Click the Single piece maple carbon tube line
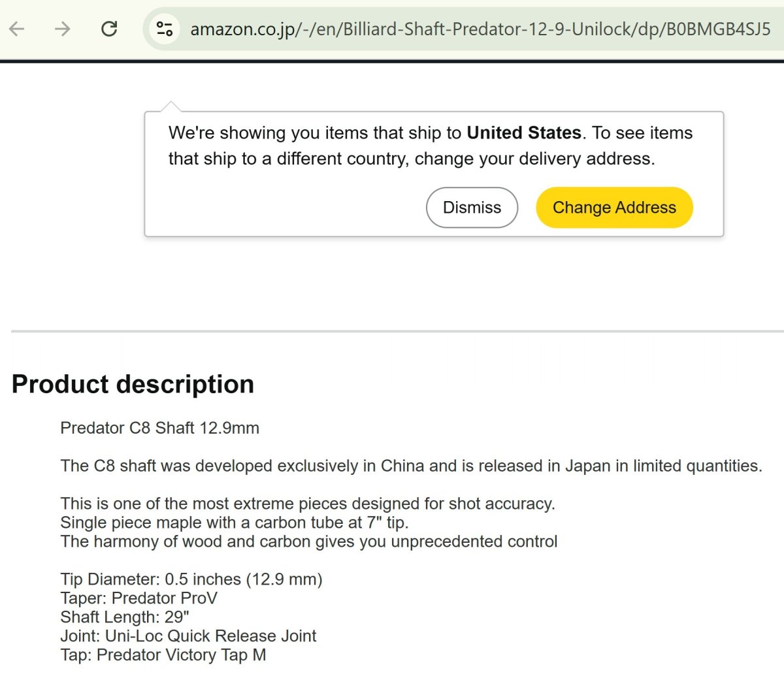 [235, 523]
